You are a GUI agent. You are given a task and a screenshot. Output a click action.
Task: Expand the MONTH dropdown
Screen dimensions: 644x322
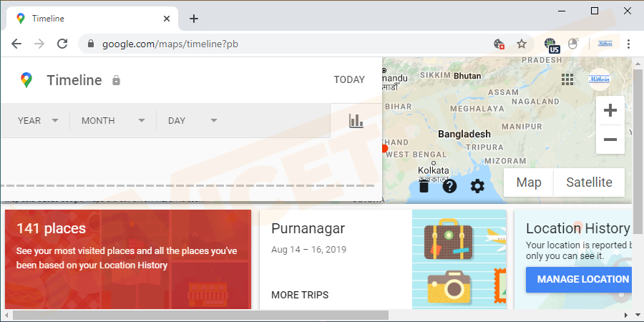113,121
